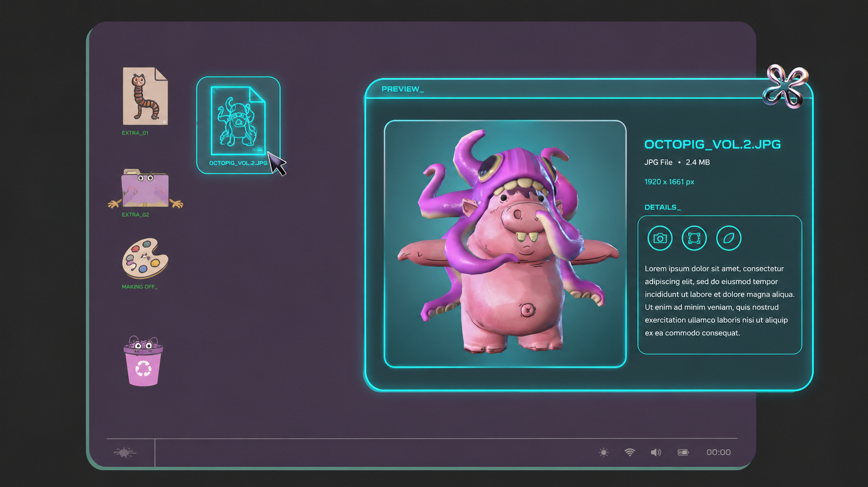The height and width of the screenshot is (487, 868).
Task: Open Wi-Fi settings in the taskbar
Action: [x=629, y=452]
